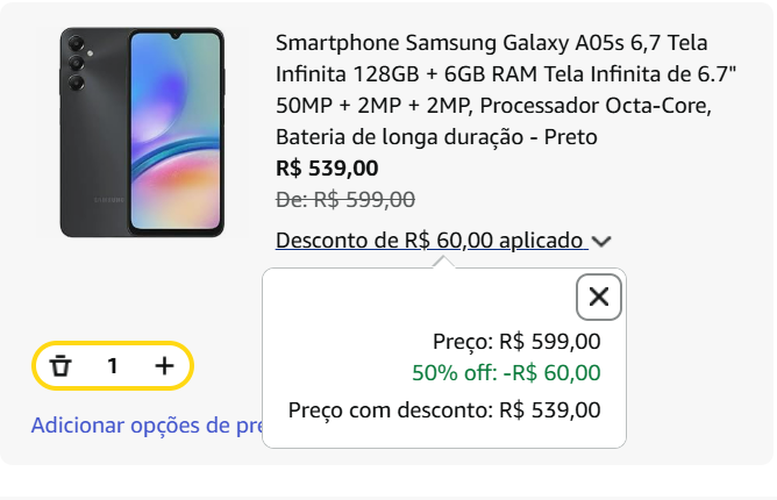Select the bold R$ 539,00 current price
This screenshot has height=500, width=777.
[327, 168]
